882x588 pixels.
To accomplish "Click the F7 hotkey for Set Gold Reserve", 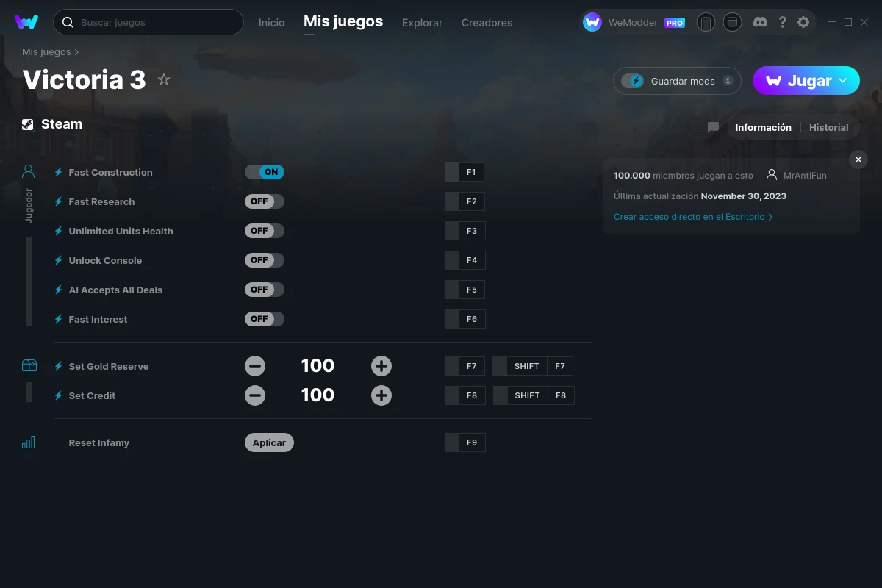I will tap(465, 366).
